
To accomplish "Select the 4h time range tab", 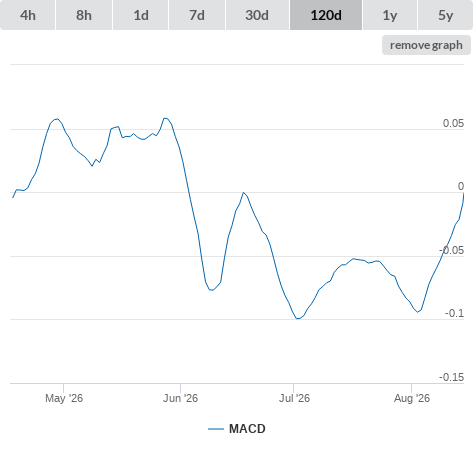I will click(28, 15).
